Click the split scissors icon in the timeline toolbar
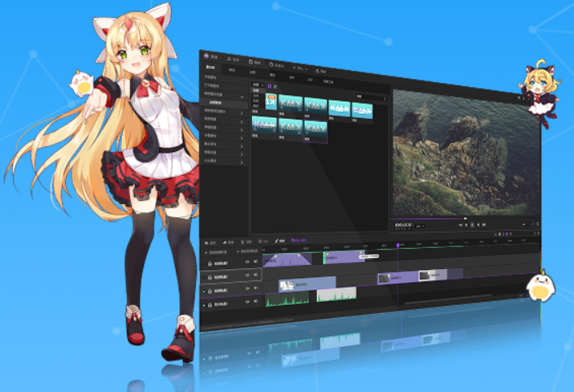Image resolution: width=574 pixels, height=392 pixels. (x=242, y=242)
